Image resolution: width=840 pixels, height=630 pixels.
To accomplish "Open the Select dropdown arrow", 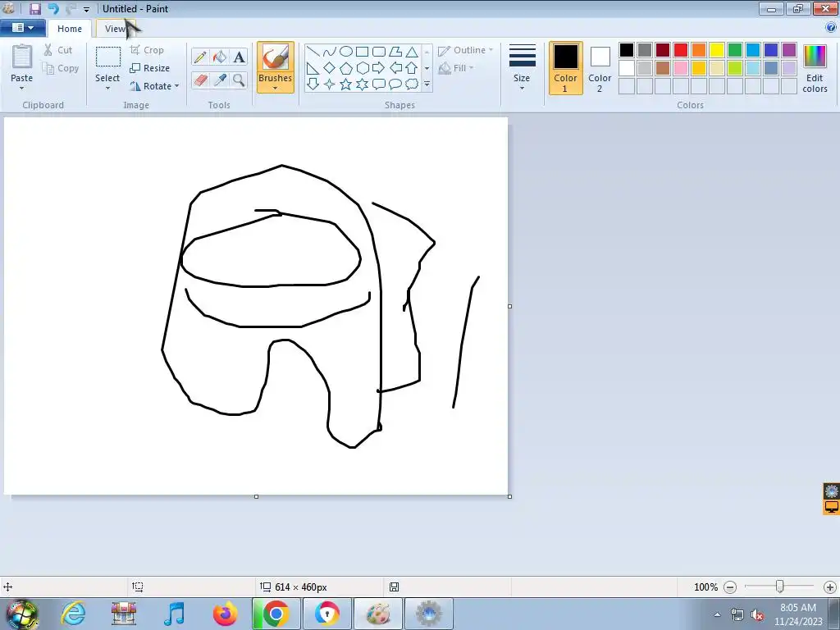I will (x=107, y=89).
